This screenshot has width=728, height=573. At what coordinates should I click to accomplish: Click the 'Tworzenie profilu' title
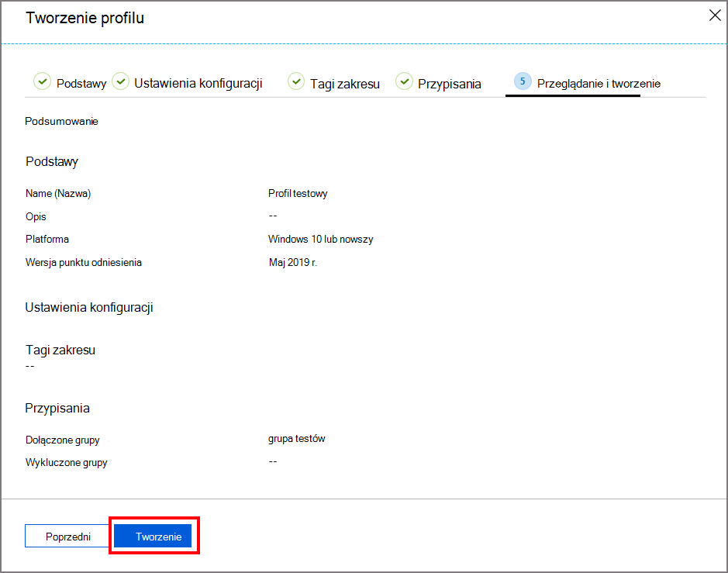pos(85,18)
